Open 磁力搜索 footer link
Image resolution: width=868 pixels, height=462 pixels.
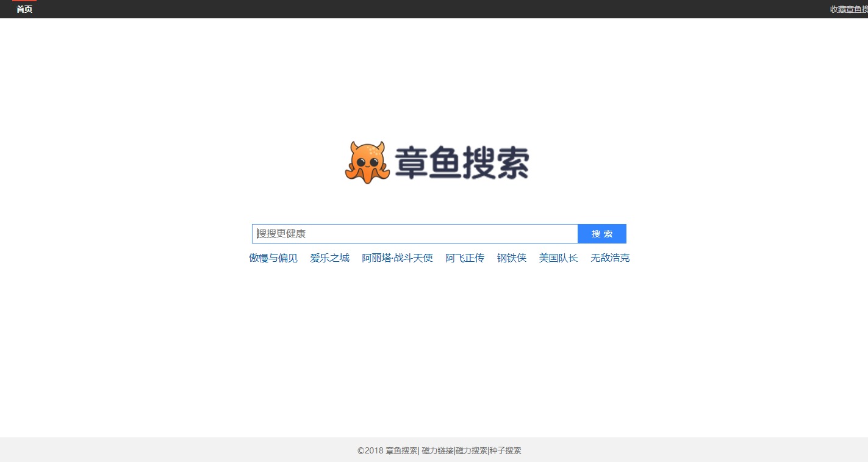(x=472, y=451)
